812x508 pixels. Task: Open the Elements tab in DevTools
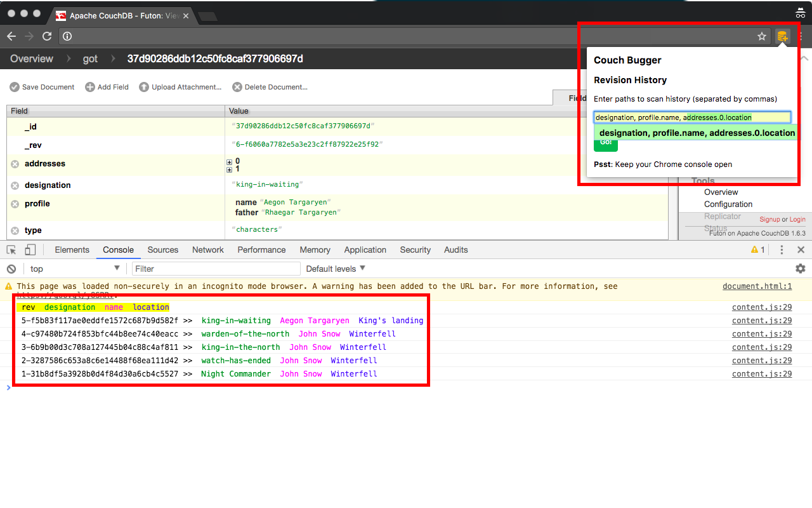[x=72, y=250]
